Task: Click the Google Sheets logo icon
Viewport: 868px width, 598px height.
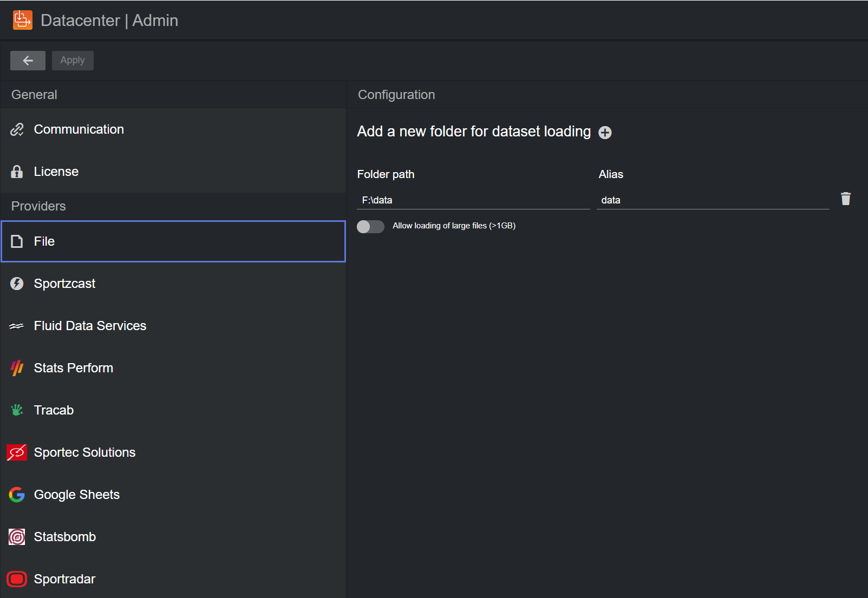Action: coord(17,495)
